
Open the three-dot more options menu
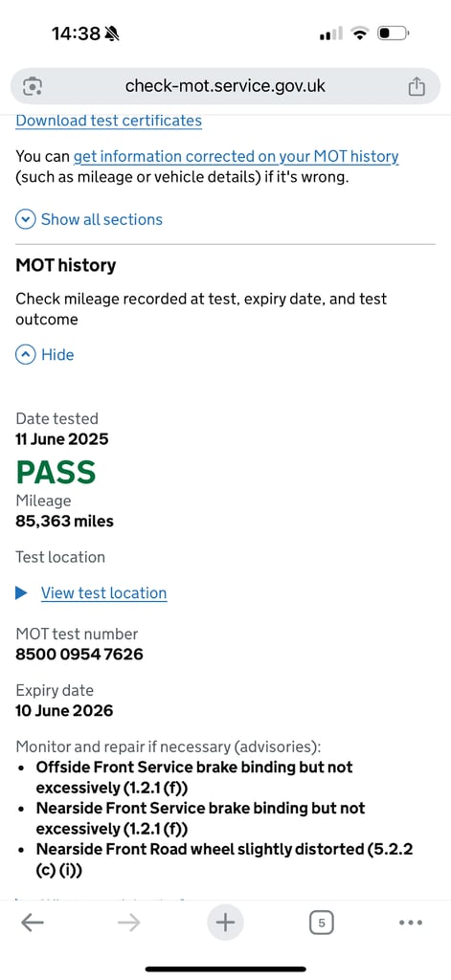coord(411,923)
